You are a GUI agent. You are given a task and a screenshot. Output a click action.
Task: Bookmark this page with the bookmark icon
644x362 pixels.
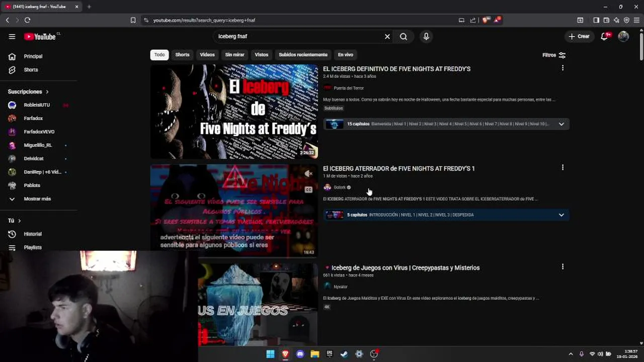[x=133, y=20]
